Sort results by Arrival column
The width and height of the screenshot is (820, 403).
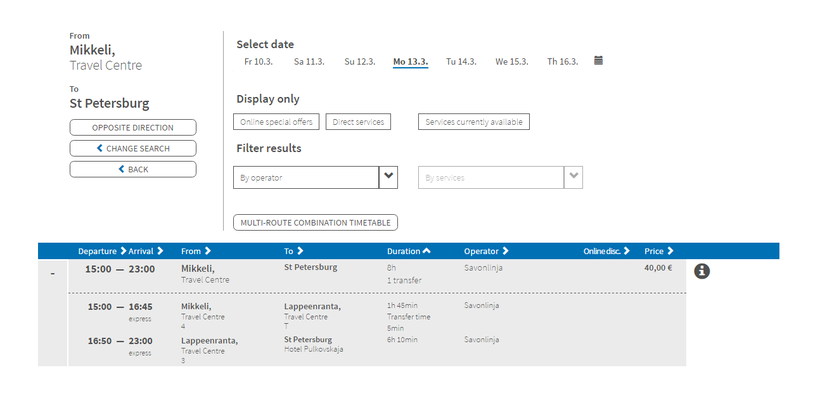click(x=146, y=251)
